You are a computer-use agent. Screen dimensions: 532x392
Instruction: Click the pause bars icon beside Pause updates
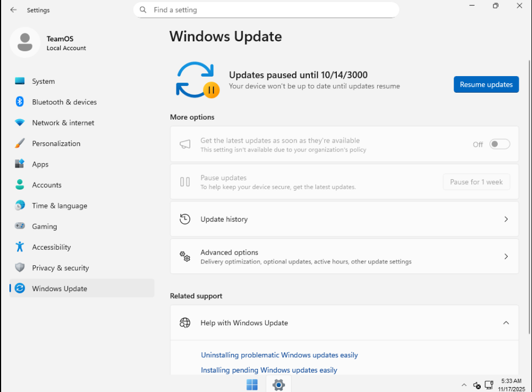click(185, 182)
